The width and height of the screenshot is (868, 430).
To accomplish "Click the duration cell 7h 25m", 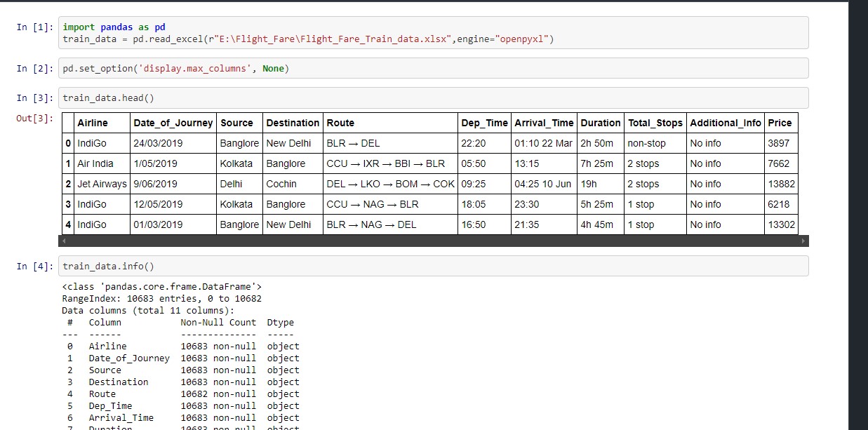I will [601, 163].
